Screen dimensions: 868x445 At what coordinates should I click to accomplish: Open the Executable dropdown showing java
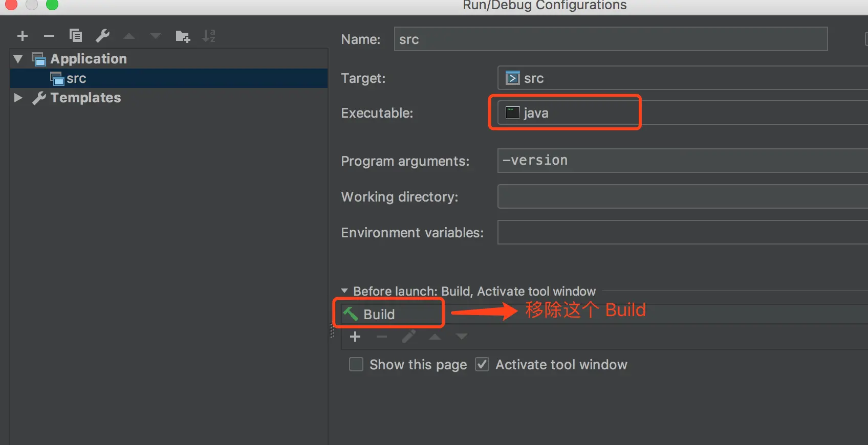[x=683, y=113]
